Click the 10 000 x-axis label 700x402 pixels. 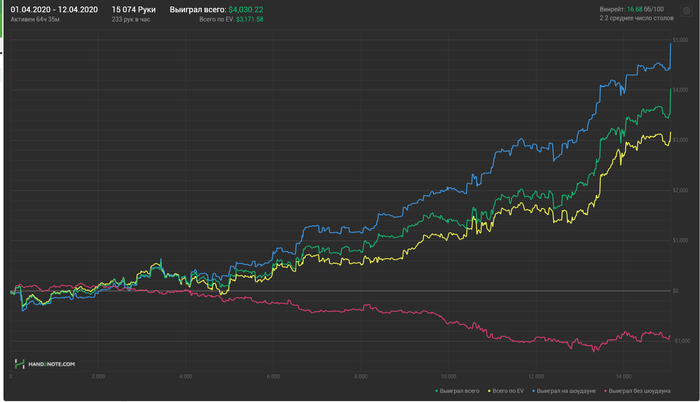[449, 377]
